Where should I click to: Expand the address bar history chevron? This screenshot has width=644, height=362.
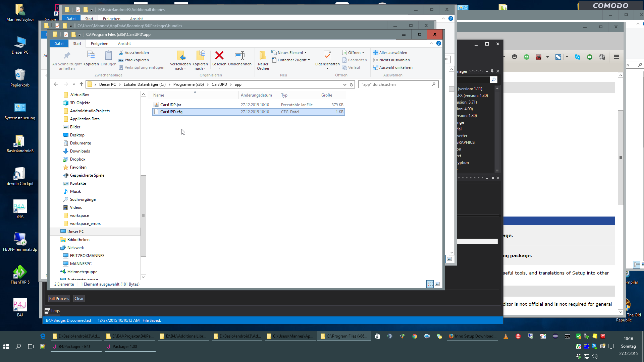click(x=344, y=84)
